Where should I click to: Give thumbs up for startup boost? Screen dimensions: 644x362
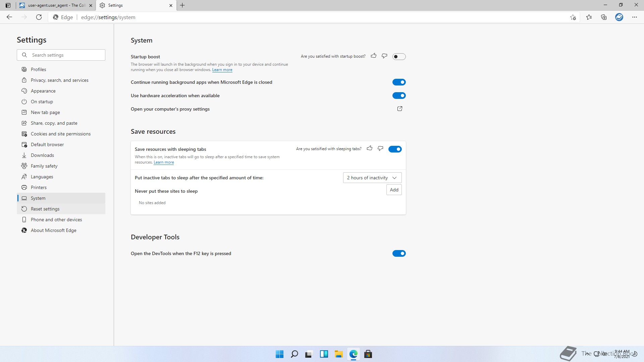pyautogui.click(x=374, y=56)
